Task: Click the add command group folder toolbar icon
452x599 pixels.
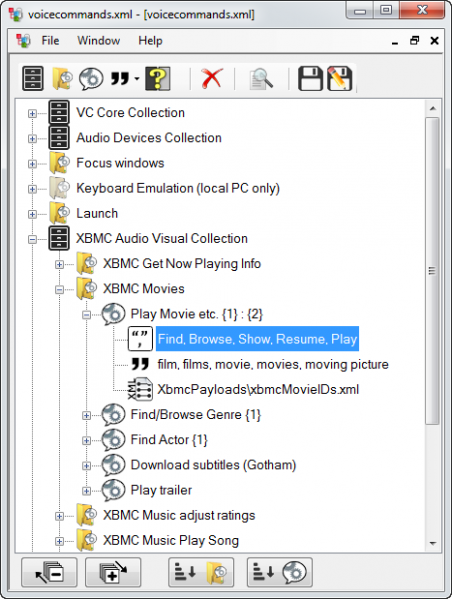Action: click(x=62, y=78)
